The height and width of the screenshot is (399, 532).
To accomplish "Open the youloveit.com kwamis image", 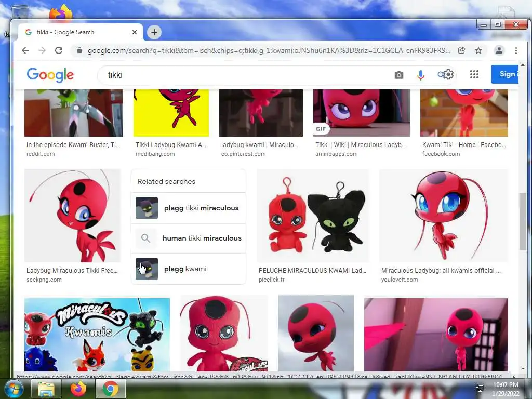I will [x=444, y=216].
